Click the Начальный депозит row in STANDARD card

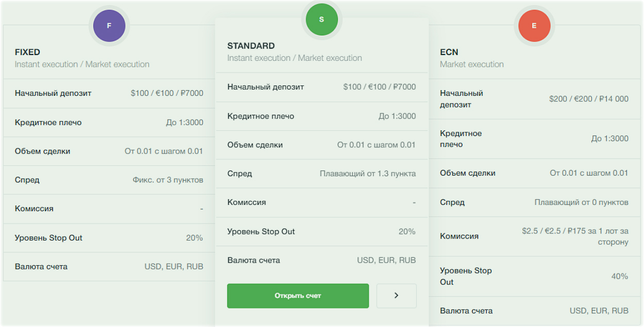[x=321, y=87]
